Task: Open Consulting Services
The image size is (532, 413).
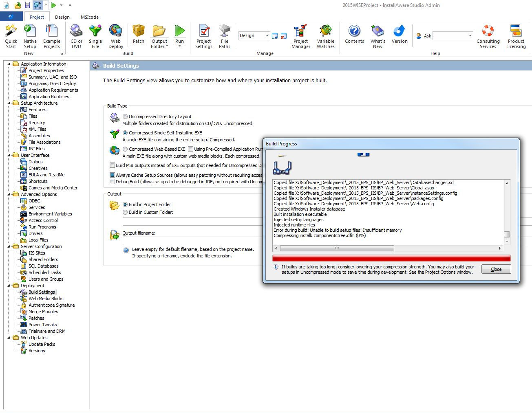Action: [488, 37]
